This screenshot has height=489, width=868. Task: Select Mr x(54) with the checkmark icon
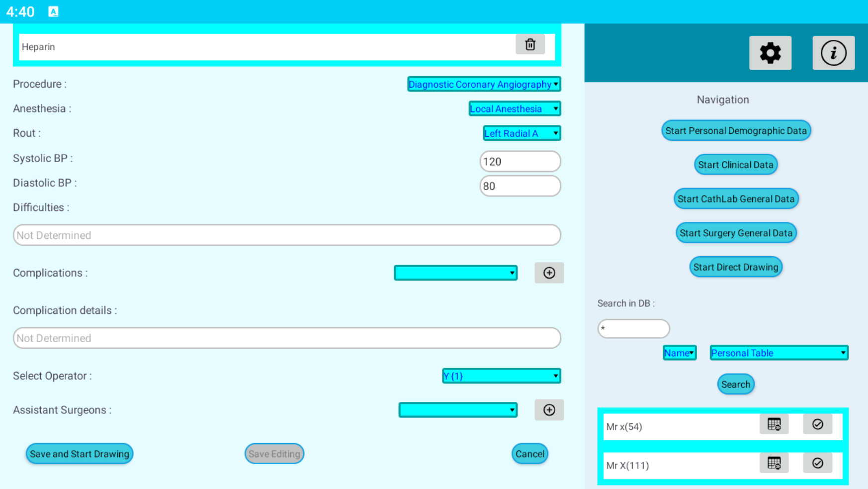pos(817,424)
